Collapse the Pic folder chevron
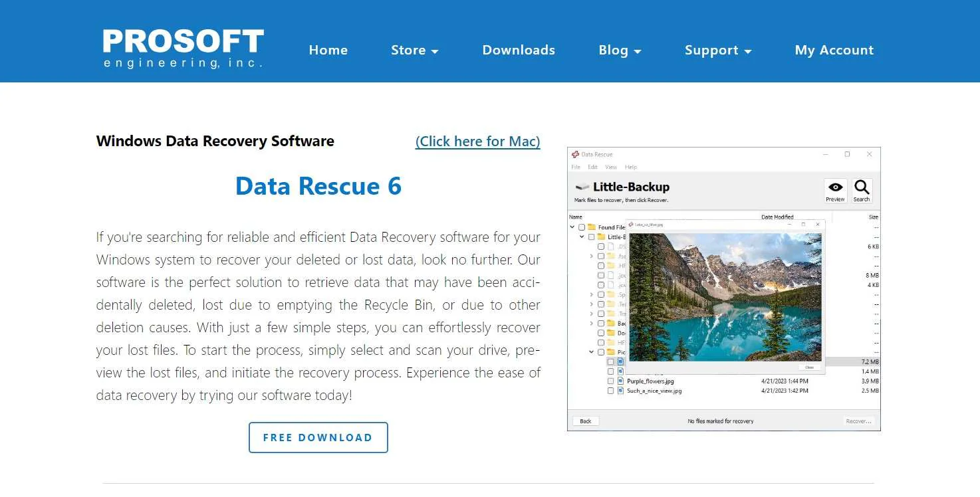The height and width of the screenshot is (497, 980). [592, 352]
